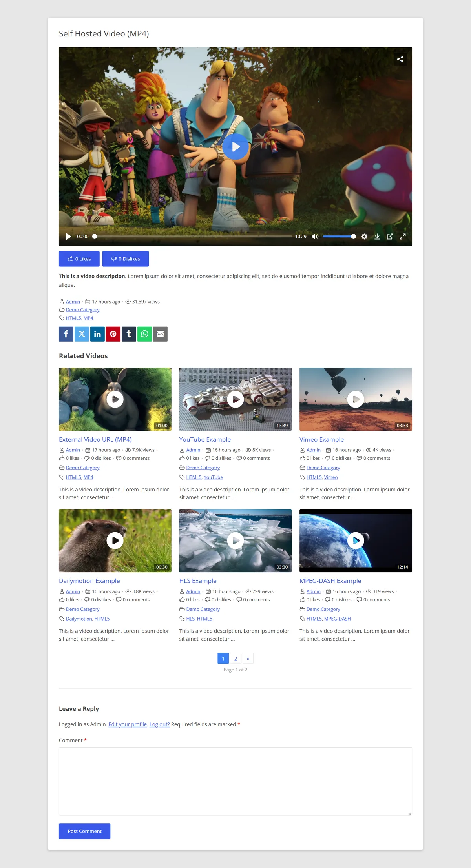Open Admin link under Vimeo Example

pos(314,450)
